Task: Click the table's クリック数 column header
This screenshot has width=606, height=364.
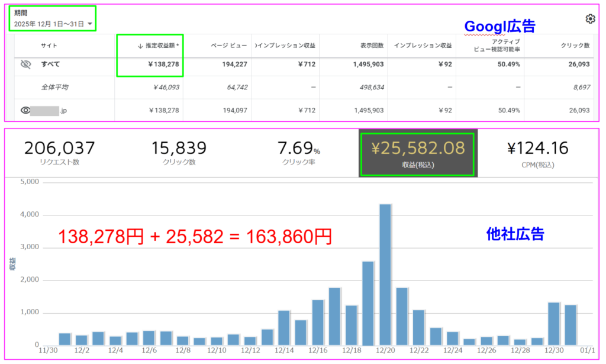Action: click(x=575, y=46)
